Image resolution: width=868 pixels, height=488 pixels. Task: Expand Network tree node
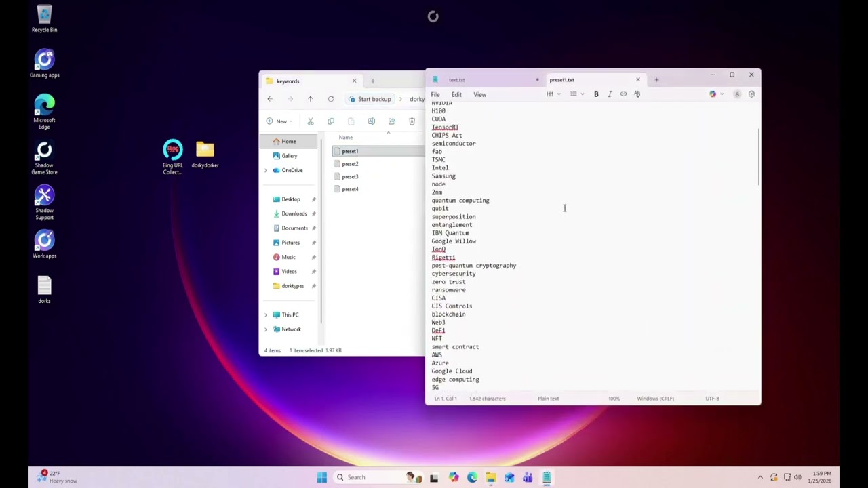point(266,329)
